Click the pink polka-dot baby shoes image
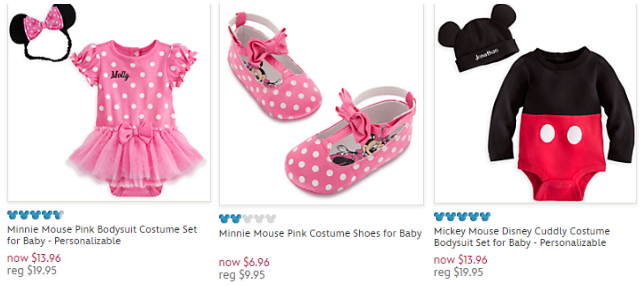 point(321,105)
